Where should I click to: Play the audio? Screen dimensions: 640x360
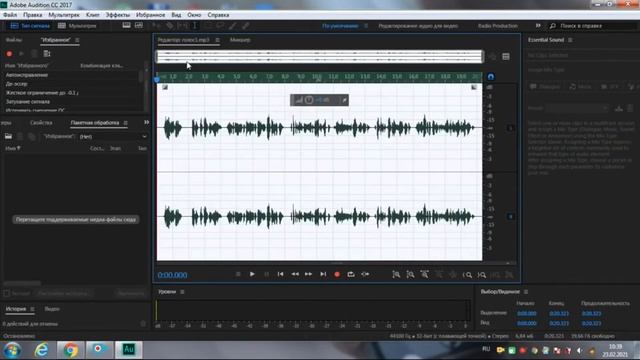(x=252, y=274)
